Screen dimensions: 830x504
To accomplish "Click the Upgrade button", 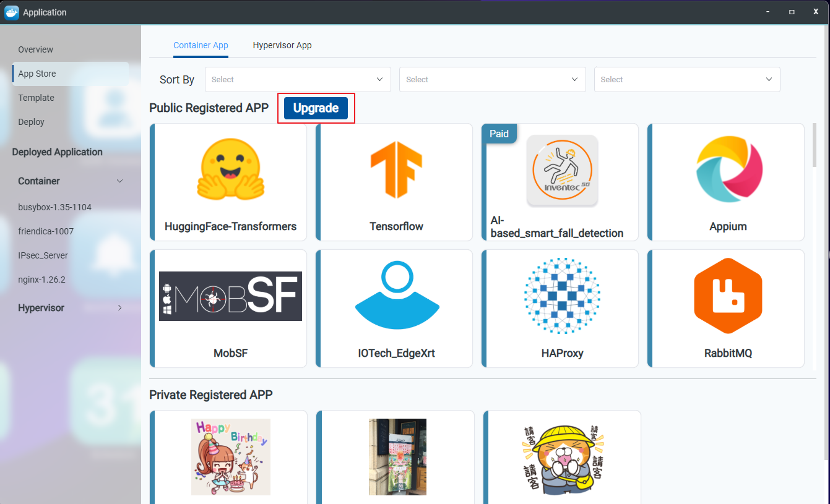I will coord(316,108).
